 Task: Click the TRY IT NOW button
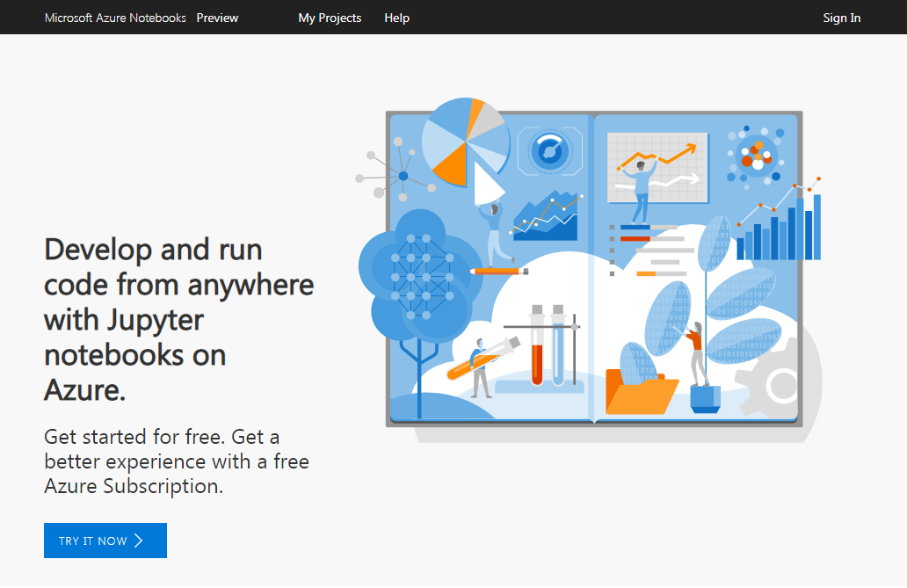pos(105,541)
